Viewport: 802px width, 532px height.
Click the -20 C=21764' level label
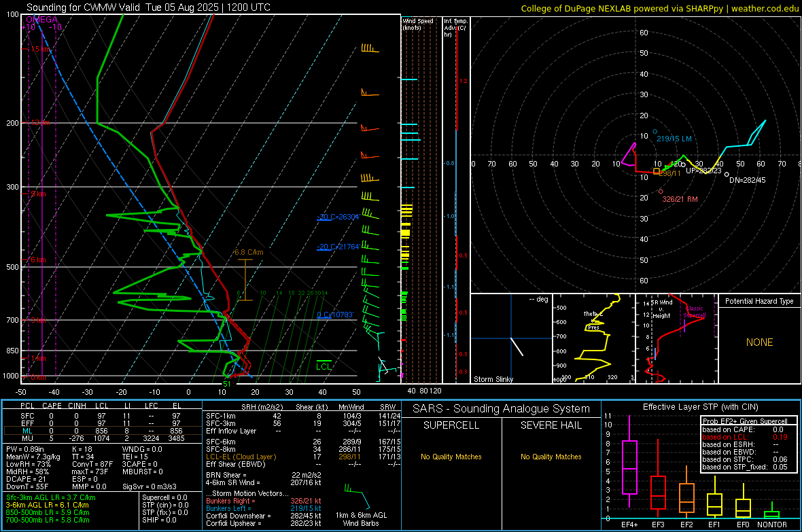point(338,247)
